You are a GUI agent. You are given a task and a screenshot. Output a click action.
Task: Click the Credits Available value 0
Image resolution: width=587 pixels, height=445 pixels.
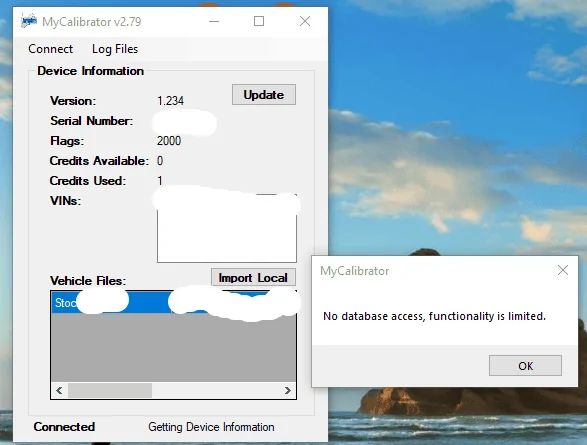coord(160,161)
